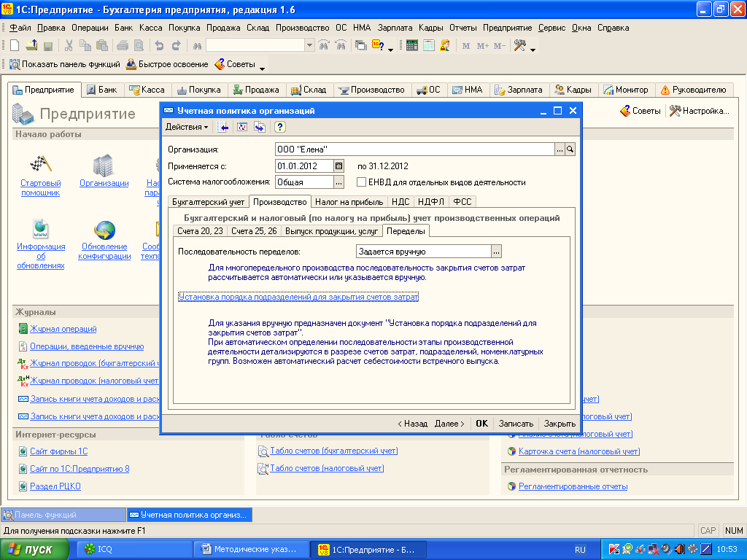Image resolution: width=747 pixels, height=560 pixels.
Task: Open the Файл menu
Action: click(20, 28)
